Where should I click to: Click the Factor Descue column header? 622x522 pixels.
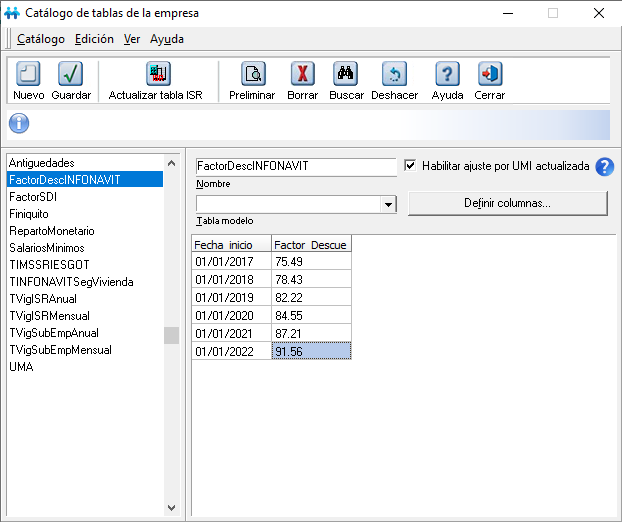tap(311, 244)
